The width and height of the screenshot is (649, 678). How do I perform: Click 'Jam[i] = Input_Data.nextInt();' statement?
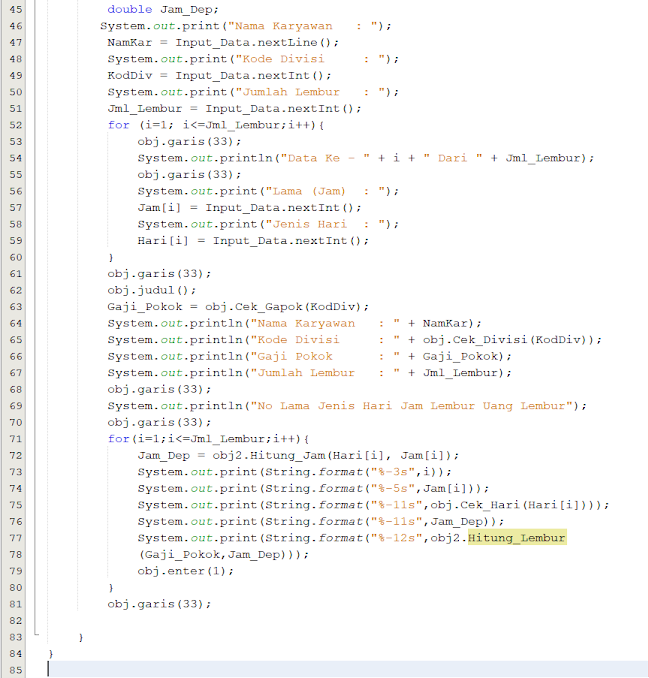click(249, 208)
